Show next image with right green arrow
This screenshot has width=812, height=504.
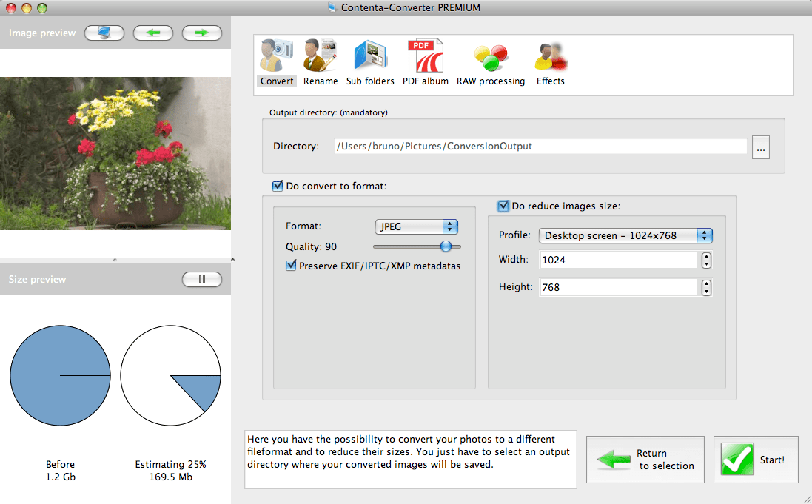point(202,33)
